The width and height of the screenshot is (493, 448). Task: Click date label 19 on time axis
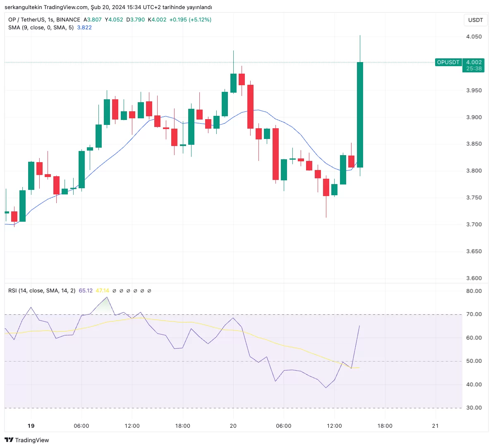coord(31,426)
